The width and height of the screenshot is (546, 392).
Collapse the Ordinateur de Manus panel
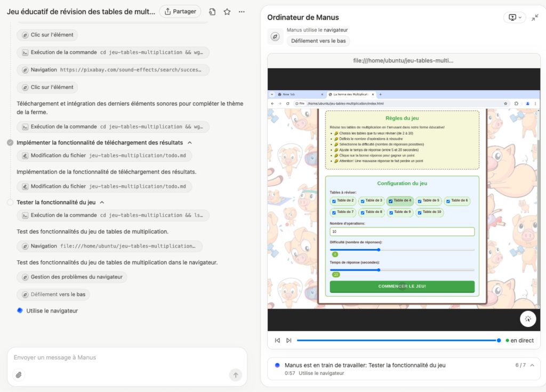(535, 18)
